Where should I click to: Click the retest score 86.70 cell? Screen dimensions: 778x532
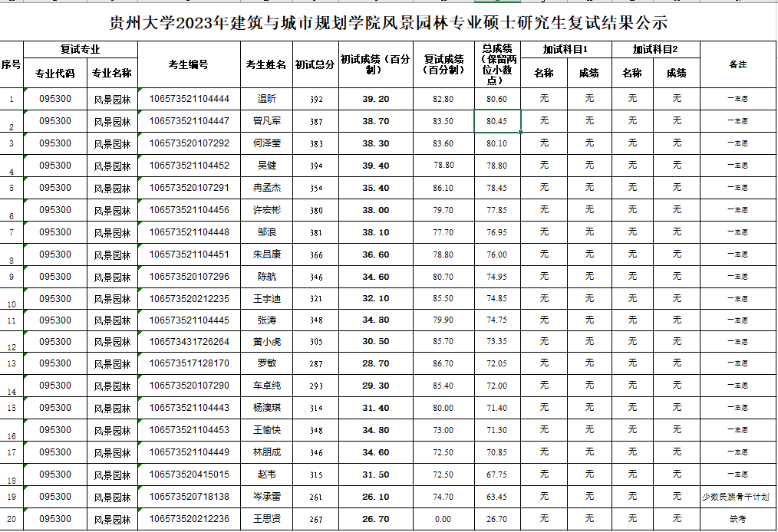[x=443, y=363]
